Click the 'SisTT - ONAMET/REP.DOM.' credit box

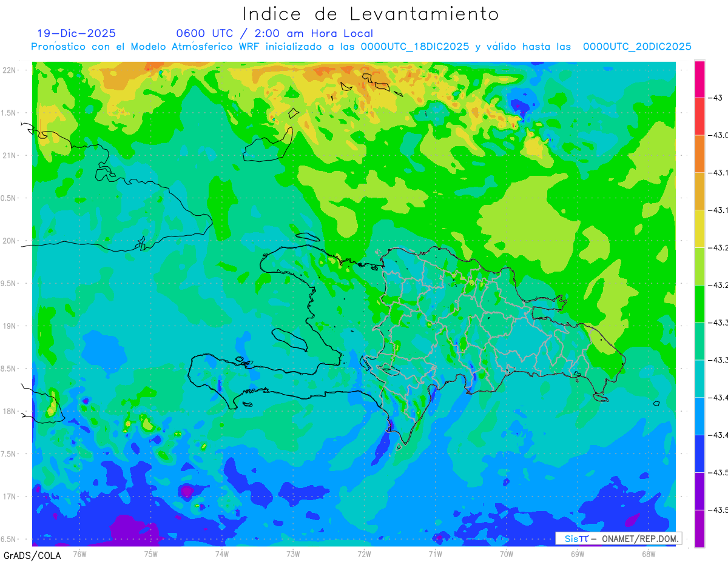pos(619,538)
